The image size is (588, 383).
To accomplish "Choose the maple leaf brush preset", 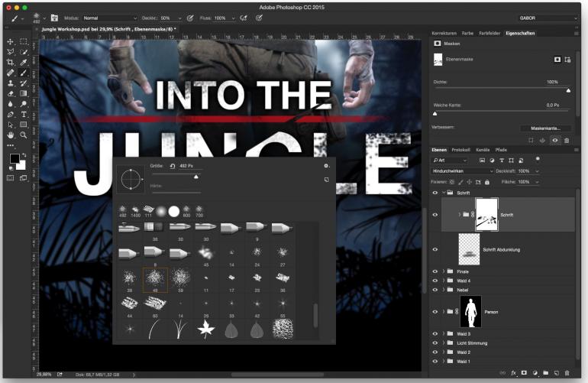I will click(206, 329).
